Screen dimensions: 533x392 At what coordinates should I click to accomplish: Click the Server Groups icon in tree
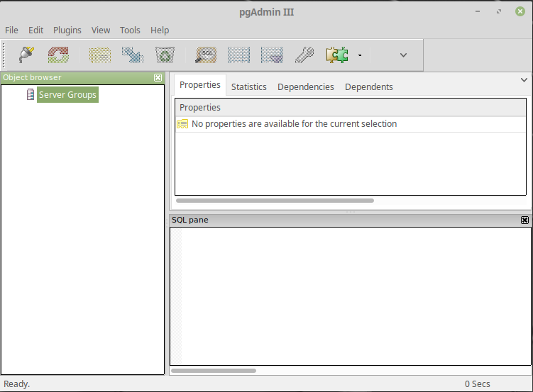tap(31, 94)
